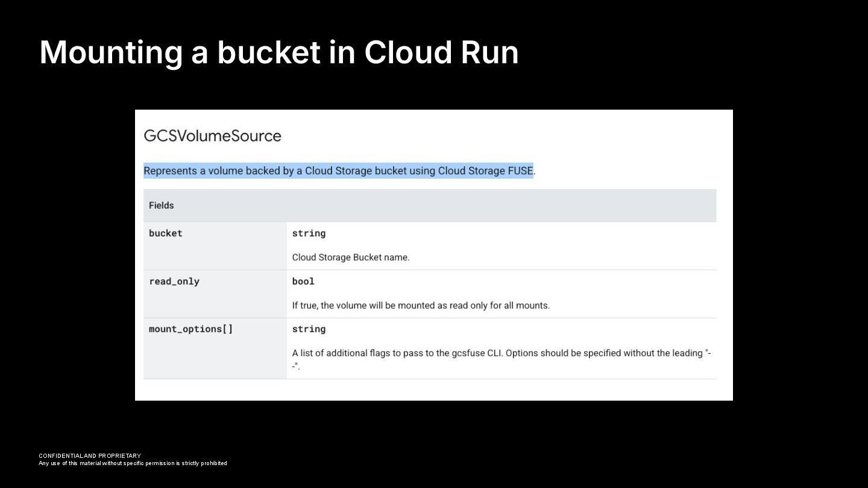The image size is (868, 488).
Task: Click the gcsfuse CLI flags description
Action: click(502, 359)
